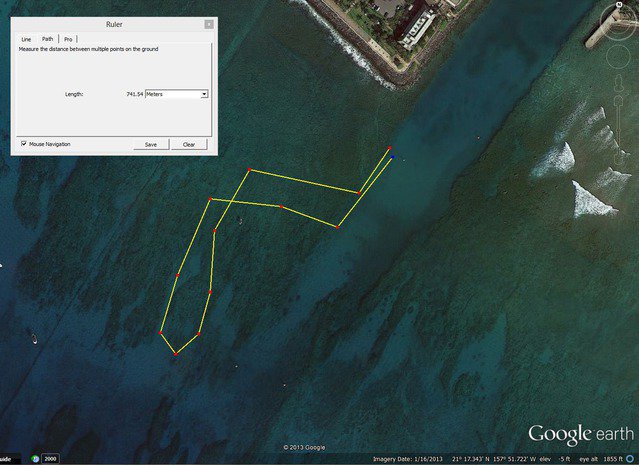The height and width of the screenshot is (465, 639).
Task: Close the Ruler dialog
Action: tap(209, 24)
